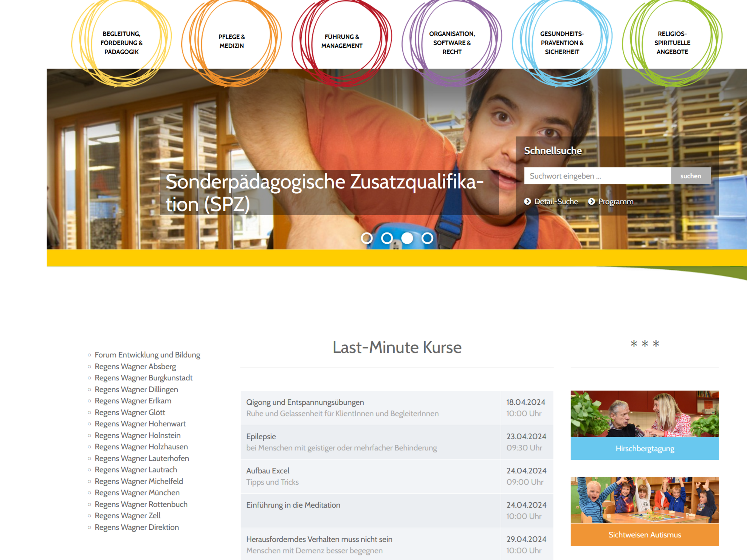Select Regens Wagner Direktion from the list
The width and height of the screenshot is (747, 560).
[137, 527]
